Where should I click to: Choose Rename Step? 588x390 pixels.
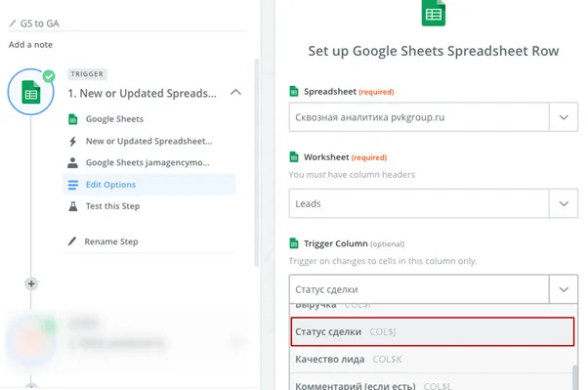(x=111, y=241)
